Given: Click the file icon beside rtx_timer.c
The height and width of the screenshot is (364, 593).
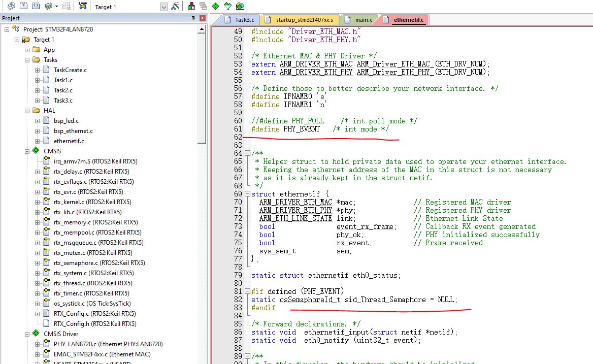Looking at the screenshot, I should coord(47,292).
